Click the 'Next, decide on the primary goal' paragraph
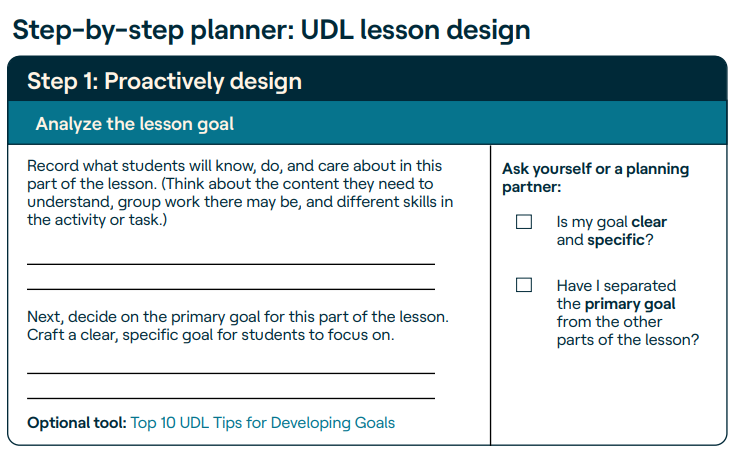 click(238, 326)
